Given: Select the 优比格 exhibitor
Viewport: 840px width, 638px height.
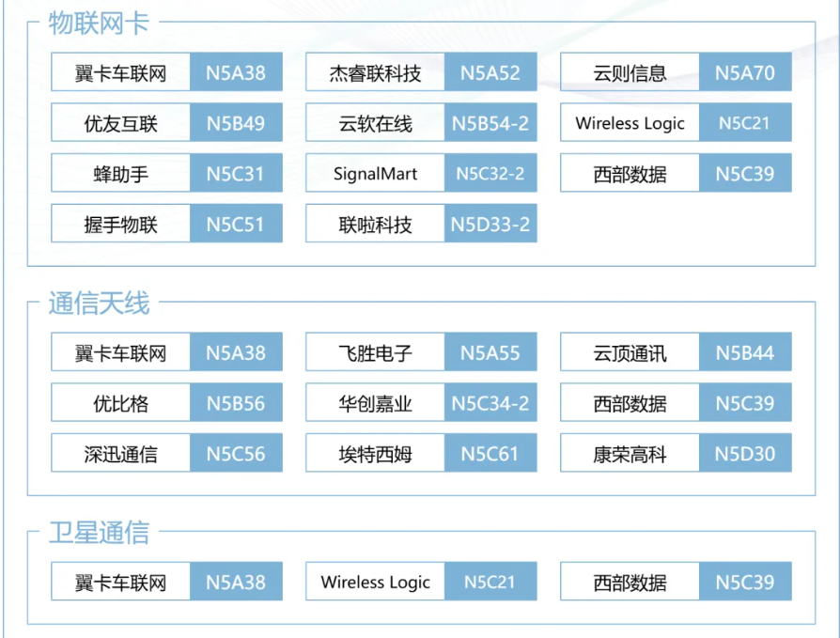Looking at the screenshot, I should [x=120, y=402].
